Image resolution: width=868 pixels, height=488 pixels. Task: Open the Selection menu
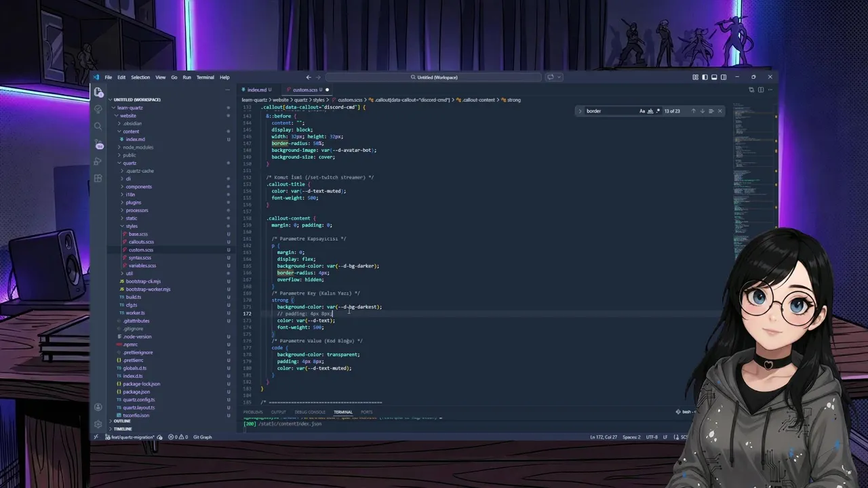[140, 77]
